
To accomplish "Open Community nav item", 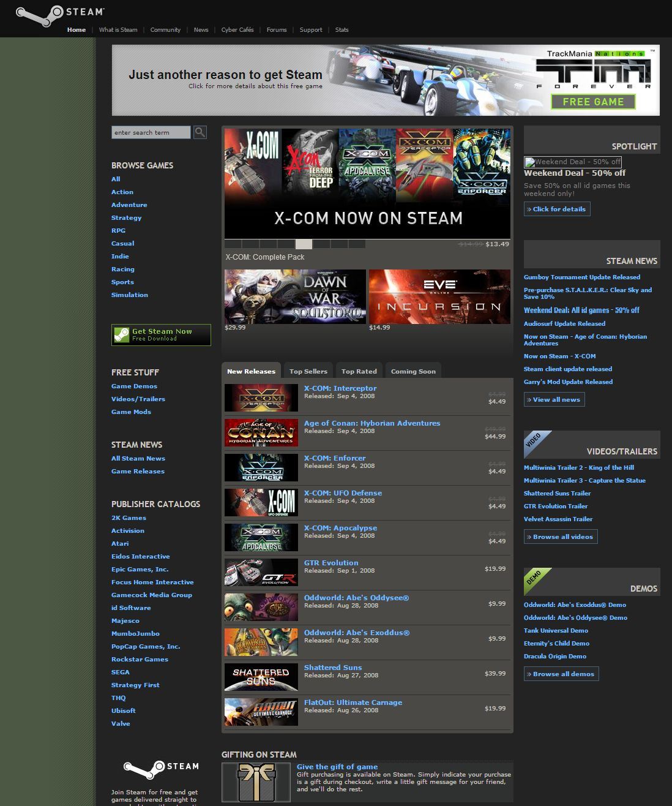I will (x=165, y=29).
